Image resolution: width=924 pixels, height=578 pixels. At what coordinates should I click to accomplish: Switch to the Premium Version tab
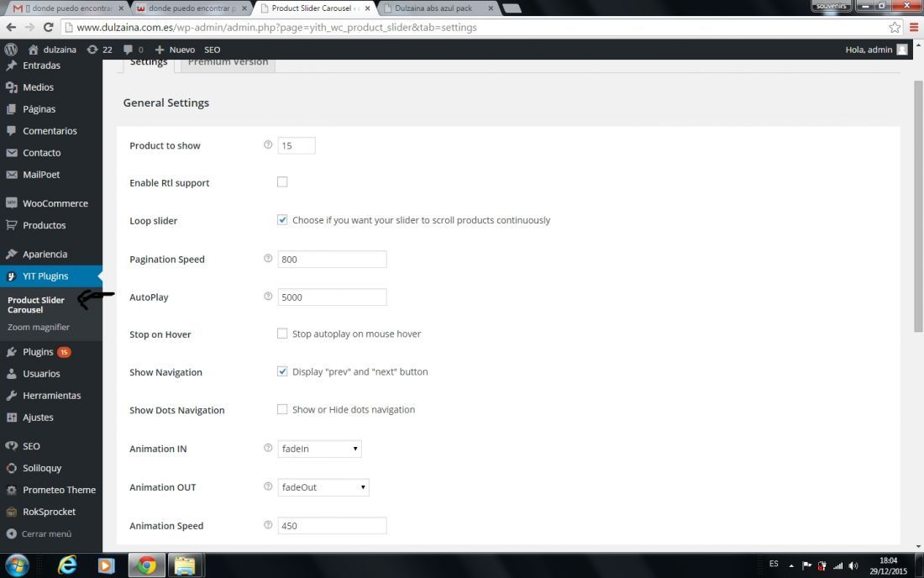(228, 64)
